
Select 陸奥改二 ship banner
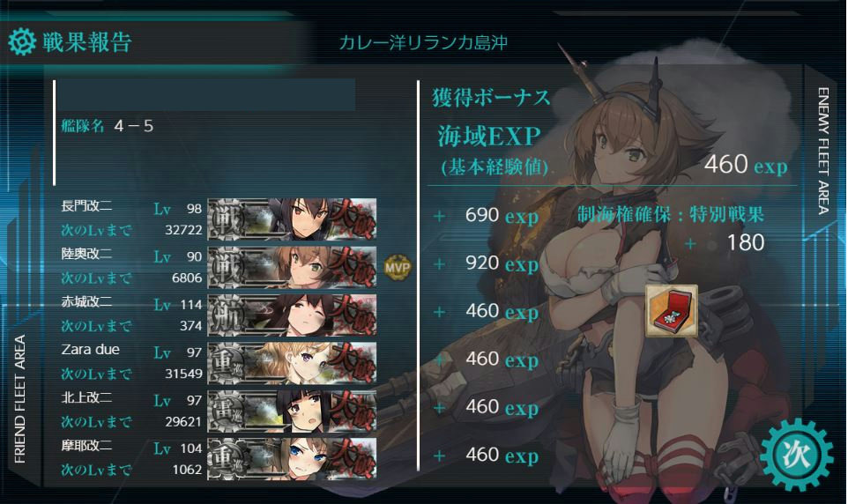(292, 267)
